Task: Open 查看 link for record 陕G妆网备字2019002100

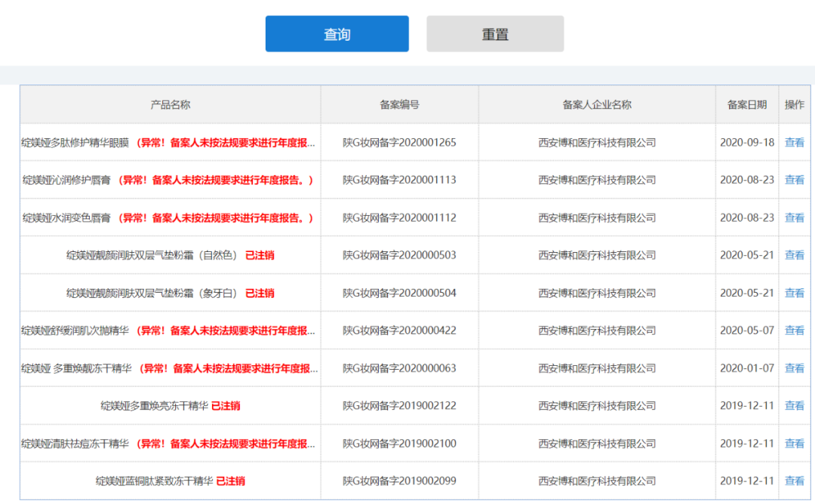Action: click(x=794, y=444)
